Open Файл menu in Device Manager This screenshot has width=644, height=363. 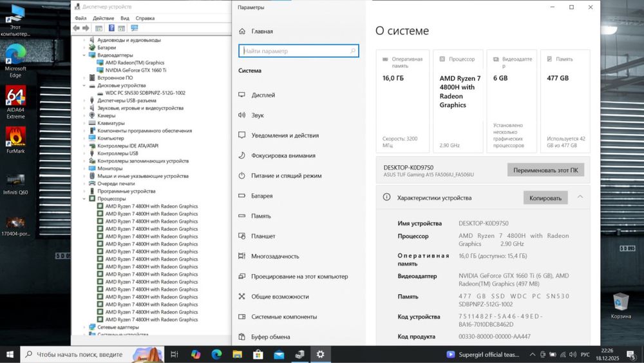(x=80, y=18)
